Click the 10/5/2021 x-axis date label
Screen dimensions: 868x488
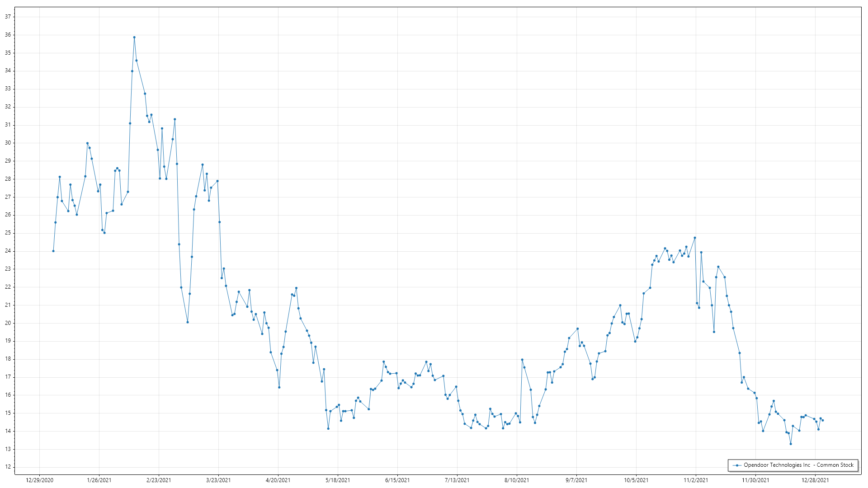click(636, 480)
